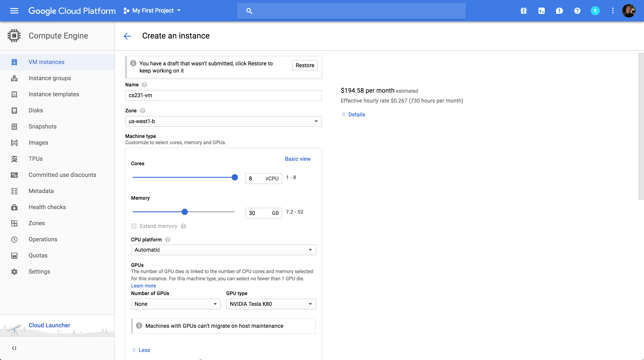The width and height of the screenshot is (644, 360).
Task: Click the memory GB number field
Action: 263,213
